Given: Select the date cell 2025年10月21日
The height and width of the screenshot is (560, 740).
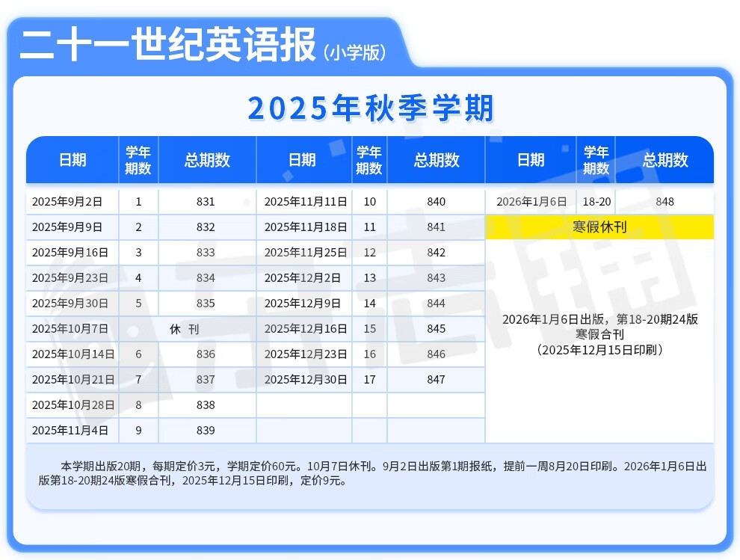Looking at the screenshot, I should click(73, 380).
